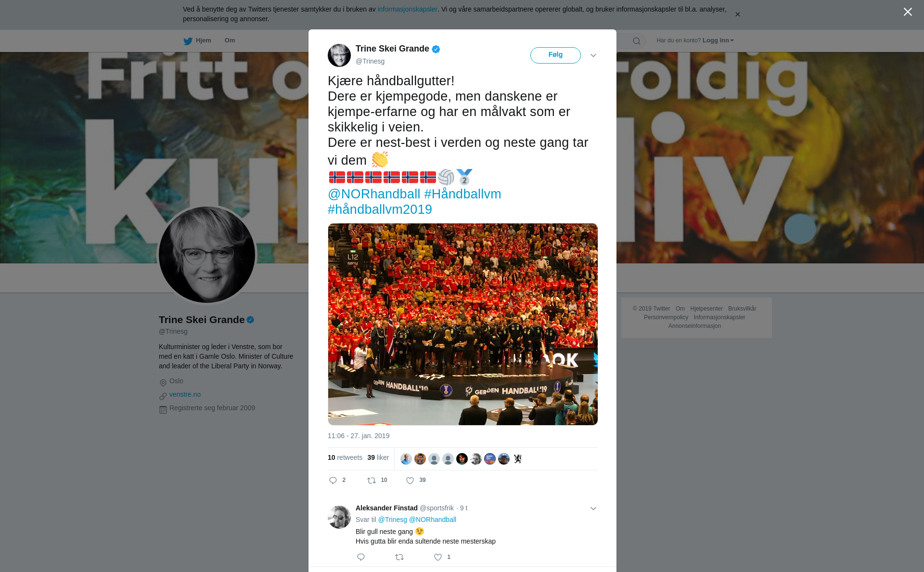924x572 pixels.
Task: Open the Om menu item
Action: coord(230,40)
